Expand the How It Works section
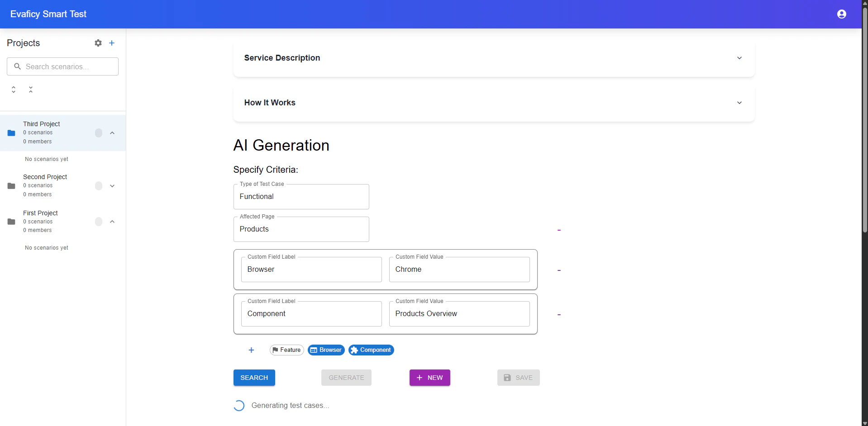Image resolution: width=868 pixels, height=426 pixels. click(x=494, y=103)
